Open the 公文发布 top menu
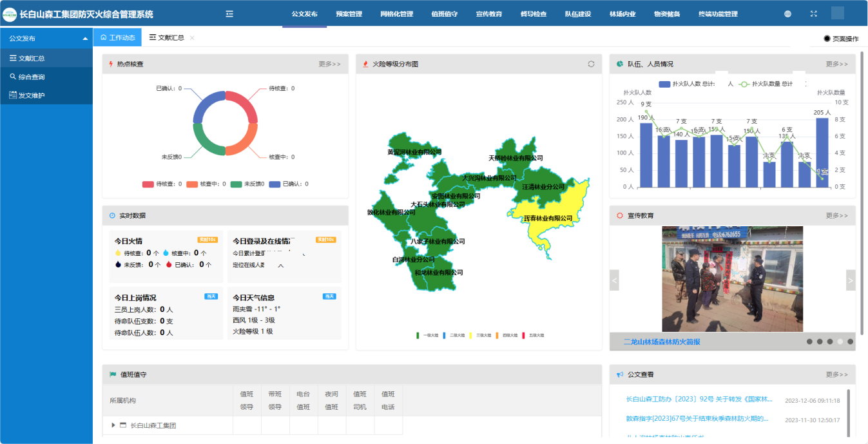 point(304,14)
